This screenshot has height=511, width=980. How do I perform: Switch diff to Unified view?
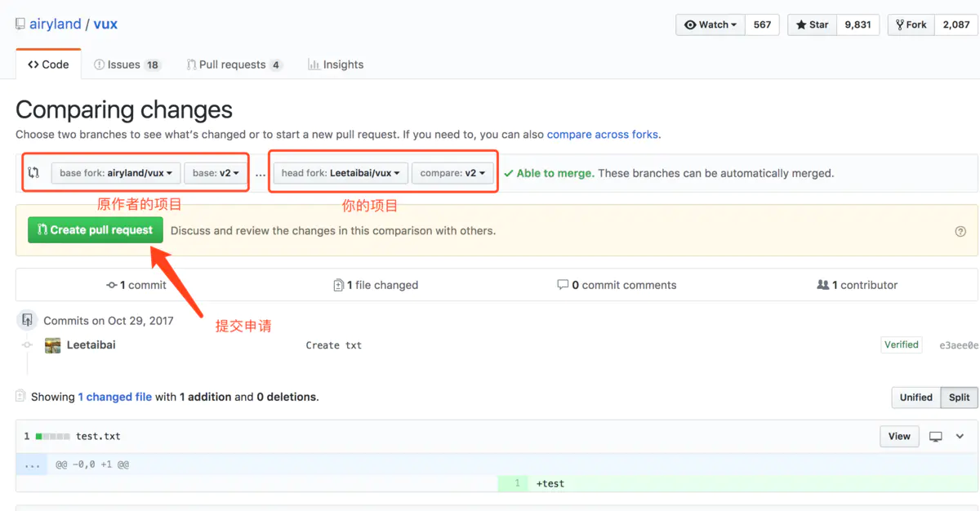click(x=915, y=398)
